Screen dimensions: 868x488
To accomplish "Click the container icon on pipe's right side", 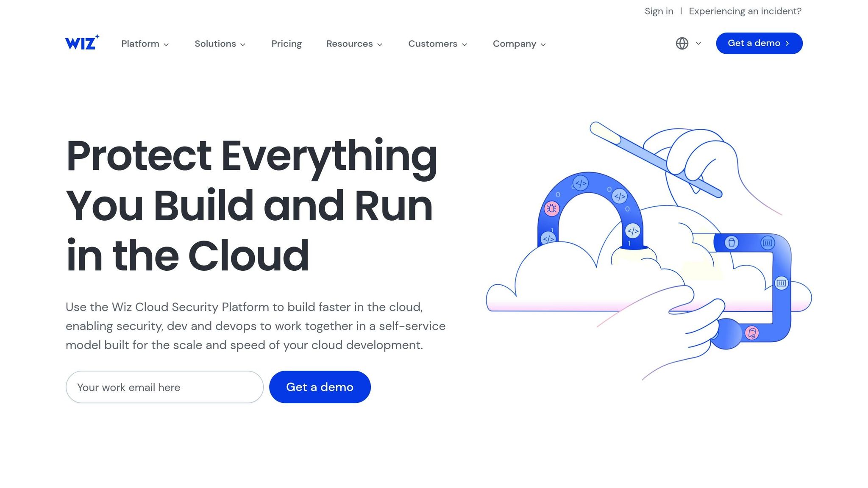I will coord(781,283).
